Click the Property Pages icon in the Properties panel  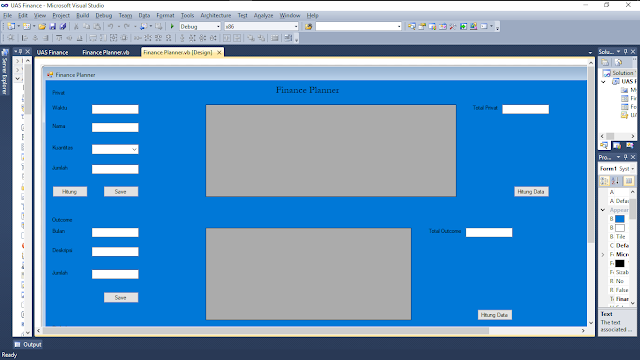click(x=629, y=180)
